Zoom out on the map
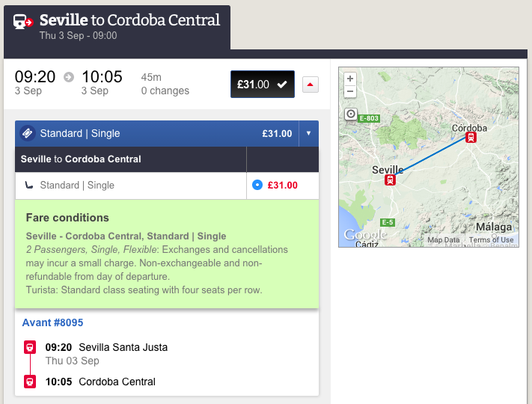The height and width of the screenshot is (404, 532). [x=350, y=91]
